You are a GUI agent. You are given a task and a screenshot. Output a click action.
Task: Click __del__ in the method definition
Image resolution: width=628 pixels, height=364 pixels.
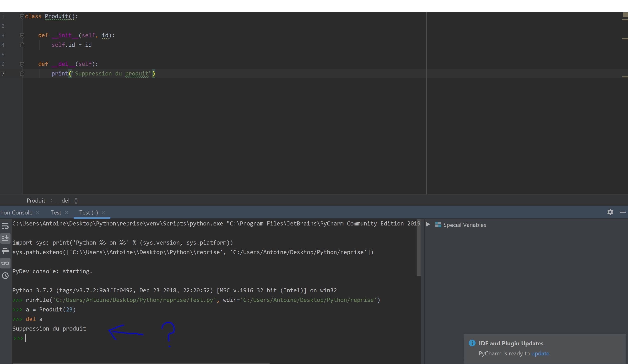63,64
